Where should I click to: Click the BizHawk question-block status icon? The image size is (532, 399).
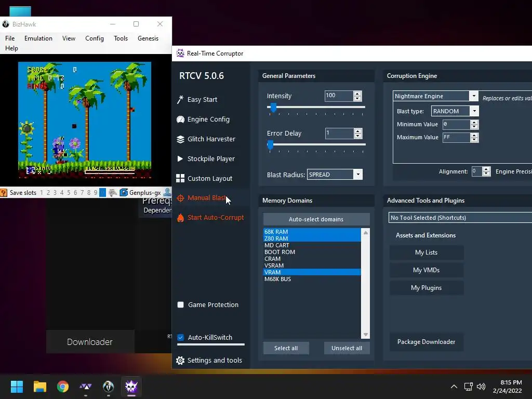4,193
